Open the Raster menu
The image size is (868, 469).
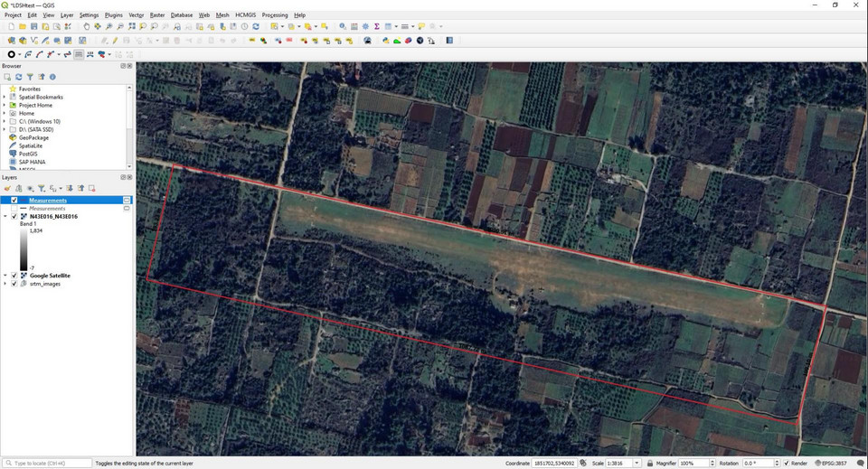pos(157,15)
